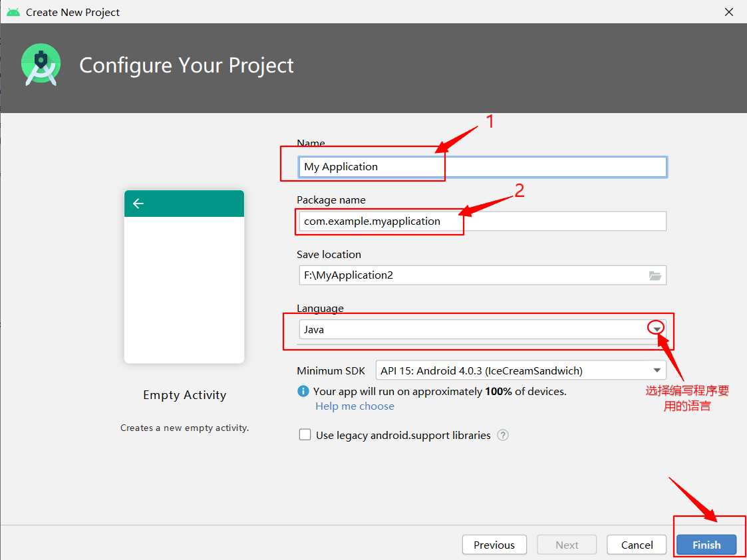747x560 pixels.
Task: Click the Create New Project window title
Action: point(73,13)
